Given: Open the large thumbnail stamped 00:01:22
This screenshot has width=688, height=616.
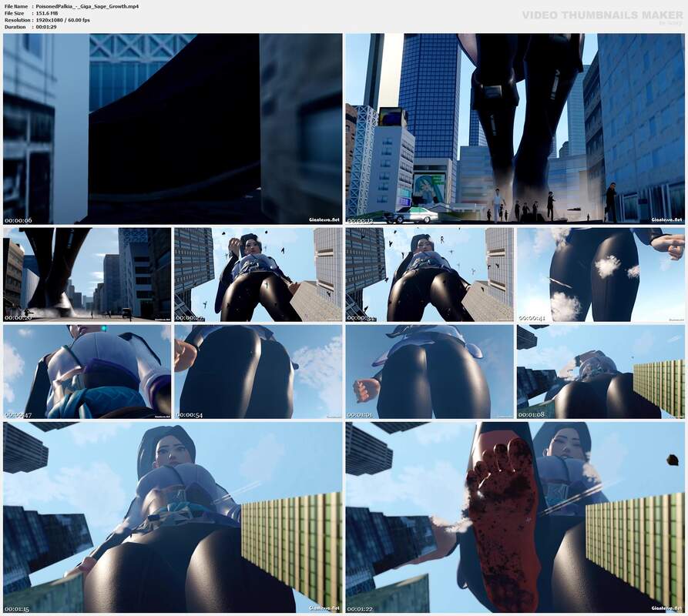Looking at the screenshot, I should pos(515,517).
